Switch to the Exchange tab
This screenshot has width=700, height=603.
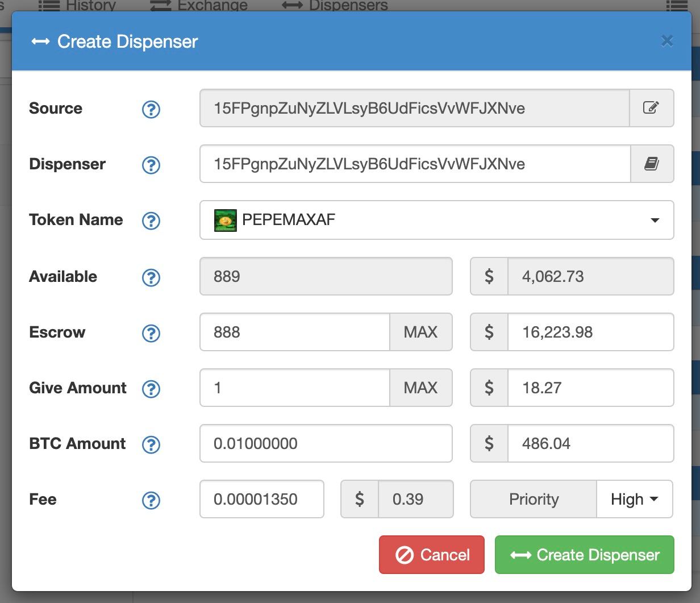(x=199, y=6)
